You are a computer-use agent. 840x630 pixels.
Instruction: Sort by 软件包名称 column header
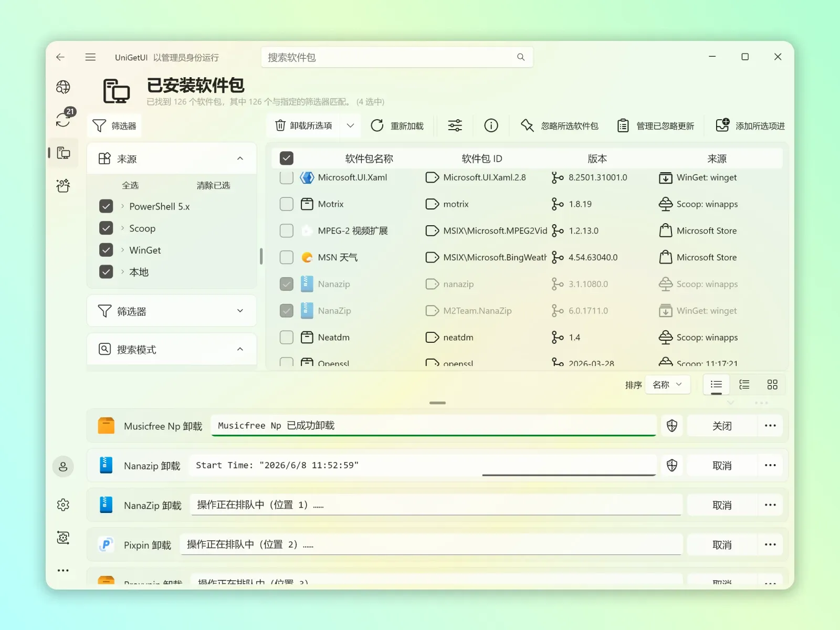(369, 159)
